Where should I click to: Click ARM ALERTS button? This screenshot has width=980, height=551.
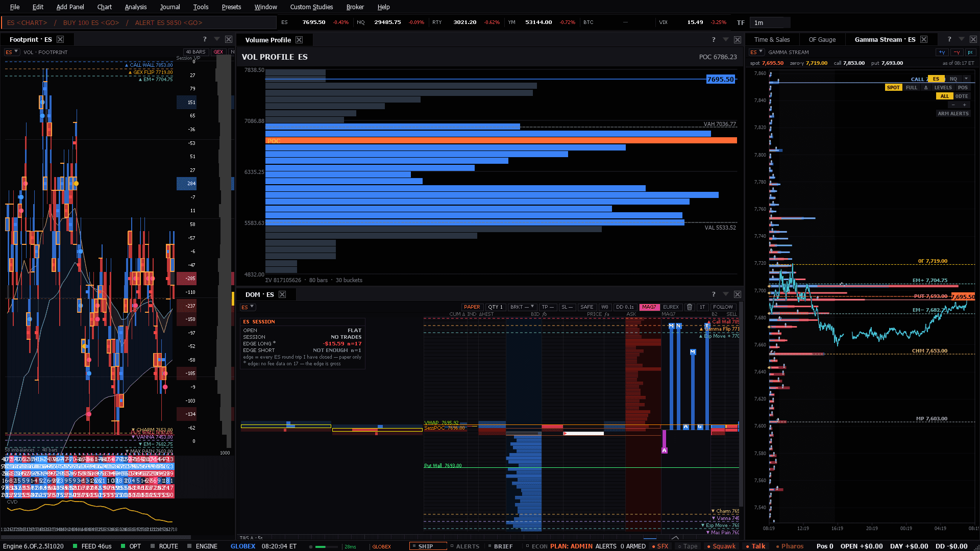click(953, 114)
